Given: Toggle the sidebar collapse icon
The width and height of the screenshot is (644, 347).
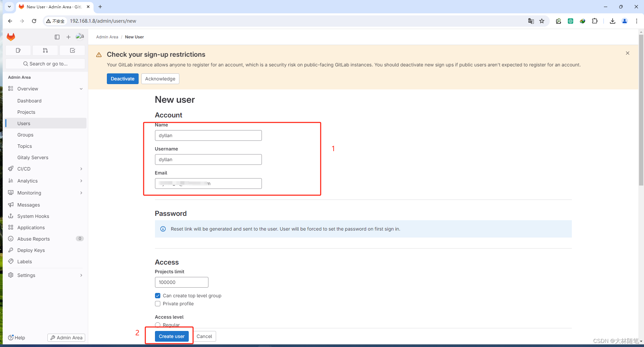Looking at the screenshot, I should 57,37.
